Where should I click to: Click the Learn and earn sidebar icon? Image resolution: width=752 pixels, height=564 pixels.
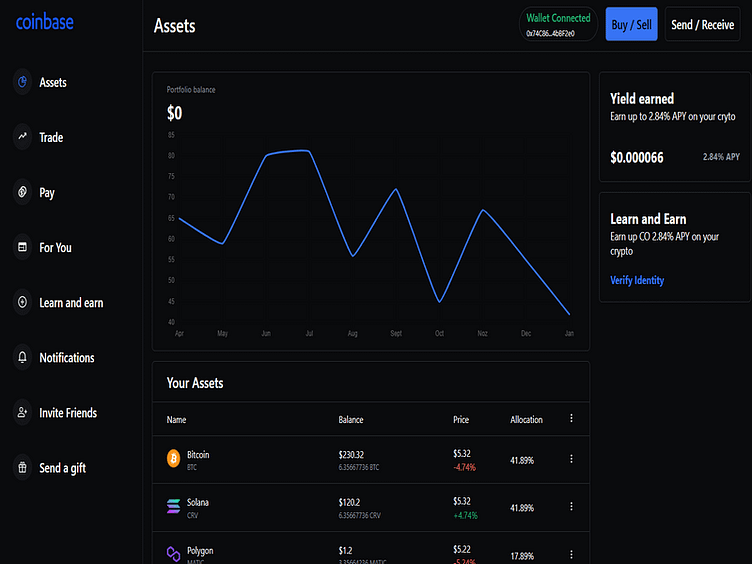(22, 302)
